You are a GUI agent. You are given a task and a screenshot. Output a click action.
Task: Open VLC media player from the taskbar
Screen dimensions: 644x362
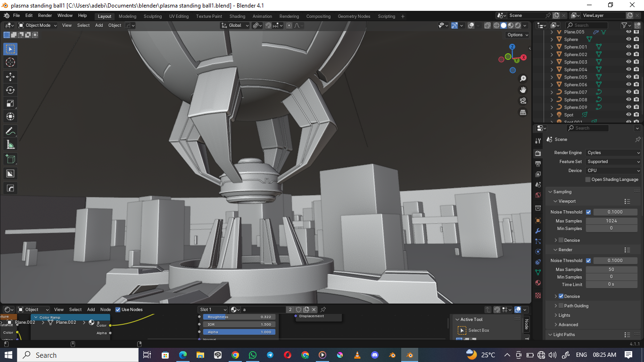(357, 355)
